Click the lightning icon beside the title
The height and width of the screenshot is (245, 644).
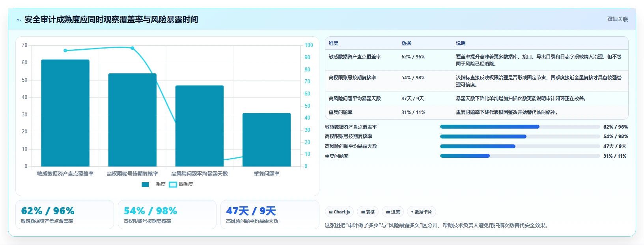(19, 20)
